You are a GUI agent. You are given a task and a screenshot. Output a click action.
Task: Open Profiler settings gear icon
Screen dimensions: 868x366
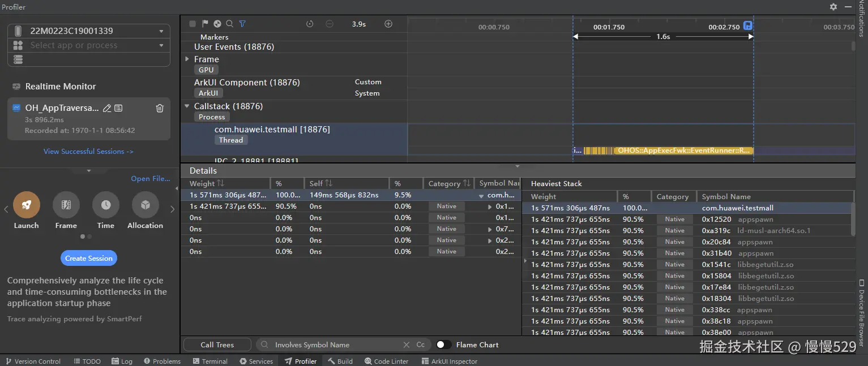pyautogui.click(x=833, y=7)
